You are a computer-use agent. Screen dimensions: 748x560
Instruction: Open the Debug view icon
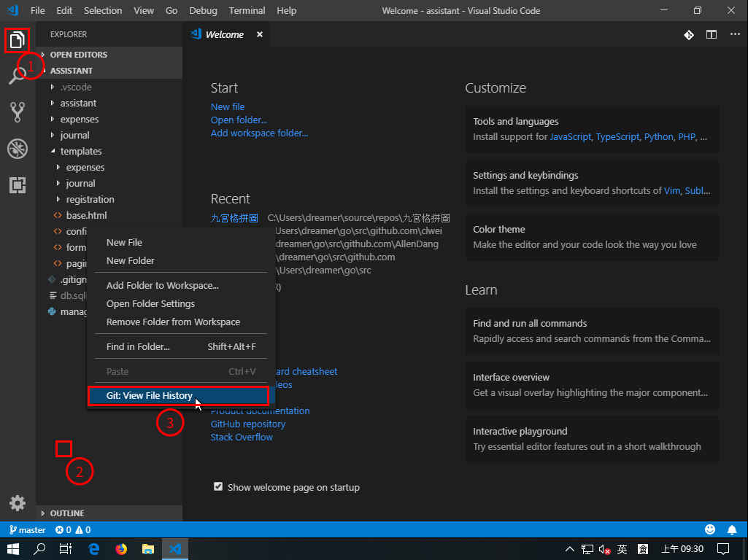(x=18, y=149)
